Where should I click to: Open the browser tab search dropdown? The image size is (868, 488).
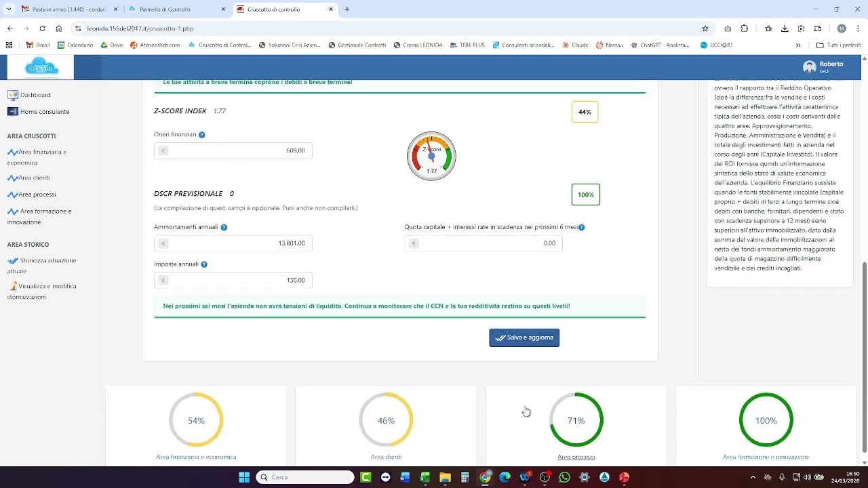click(9, 9)
